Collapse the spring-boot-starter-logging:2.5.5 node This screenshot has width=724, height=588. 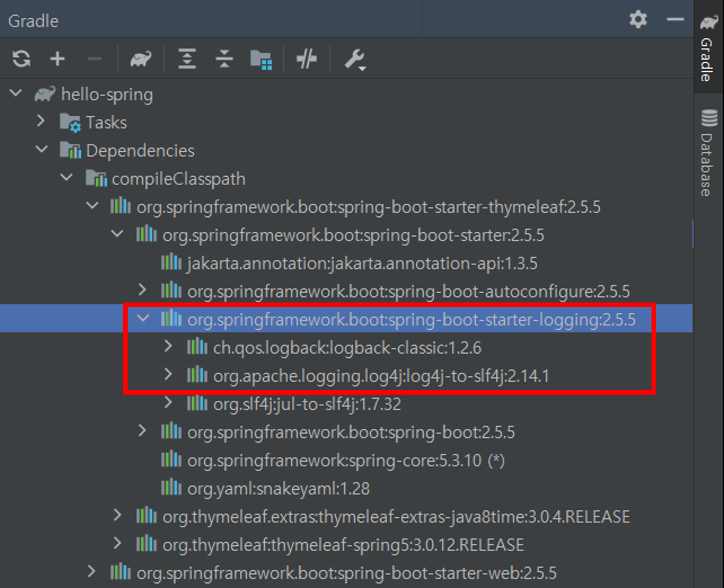tap(143, 318)
